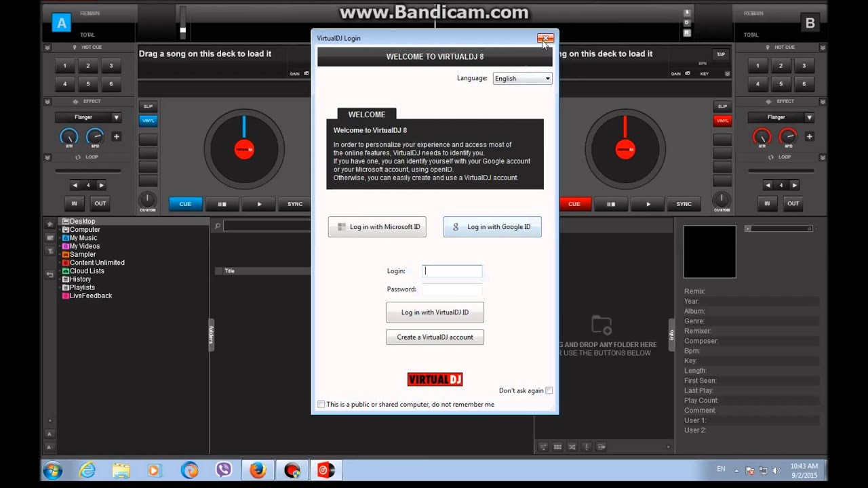Double the loop length on deck A

(x=102, y=185)
